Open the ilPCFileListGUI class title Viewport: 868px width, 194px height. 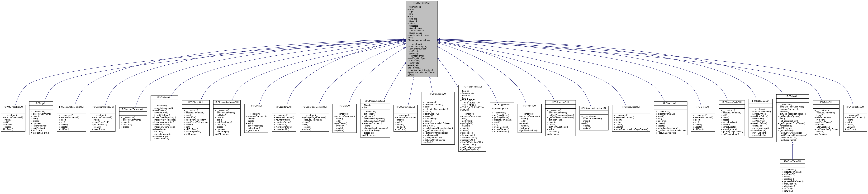tap(196, 102)
